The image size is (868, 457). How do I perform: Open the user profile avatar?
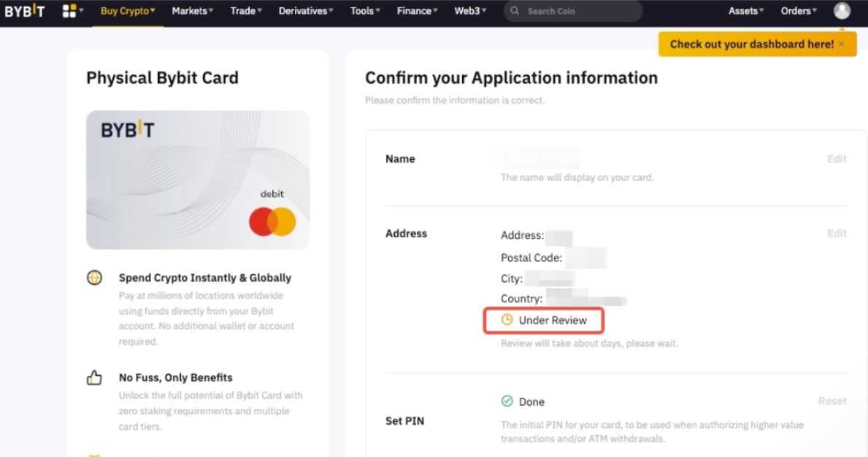tap(842, 10)
